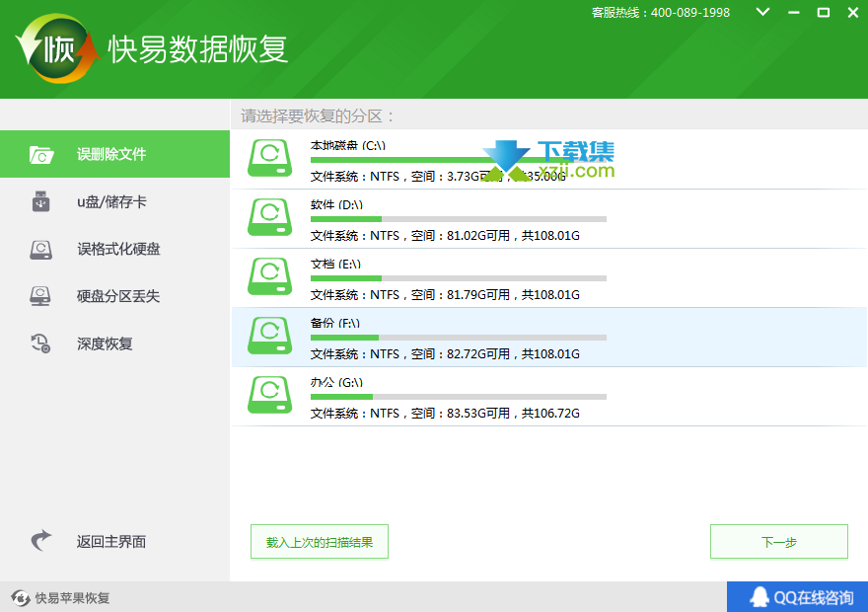Open the 硬盘分区丢失 recovery mode
The width and height of the screenshot is (868, 612).
click(114, 296)
